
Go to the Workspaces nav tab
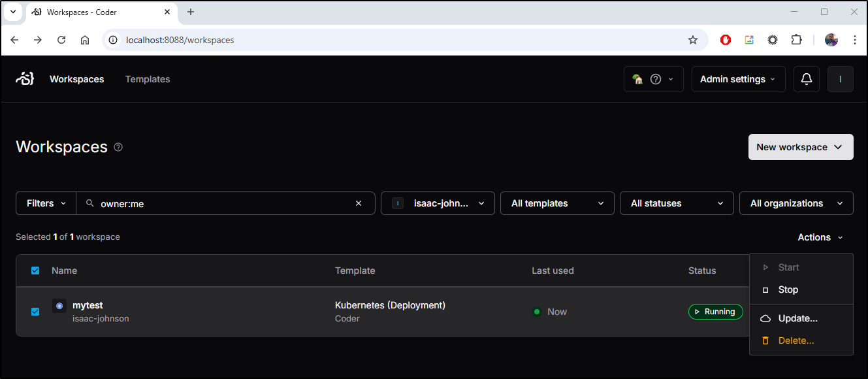[x=77, y=79]
